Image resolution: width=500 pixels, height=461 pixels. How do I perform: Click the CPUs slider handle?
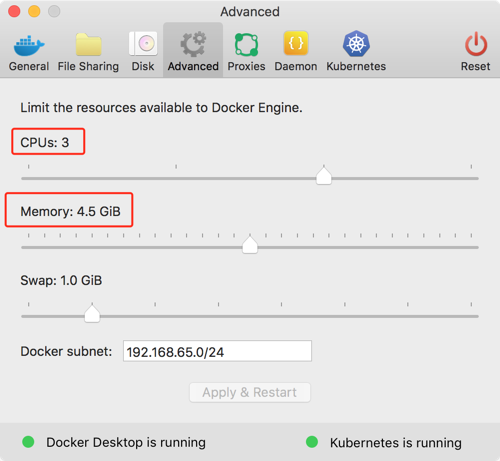pyautogui.click(x=324, y=175)
